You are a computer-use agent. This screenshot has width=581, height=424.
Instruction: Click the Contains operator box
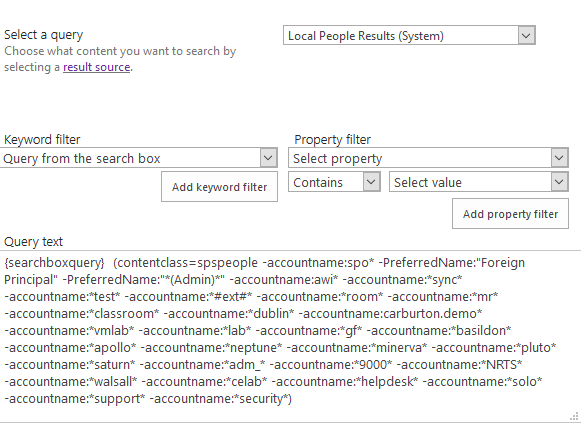pos(334,182)
